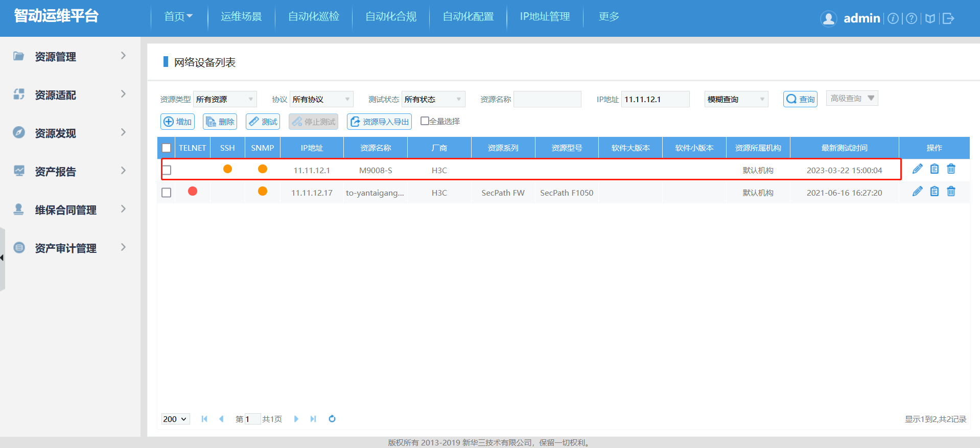Sort by the 最新测试时间 column header
The image size is (980, 448).
coord(845,148)
